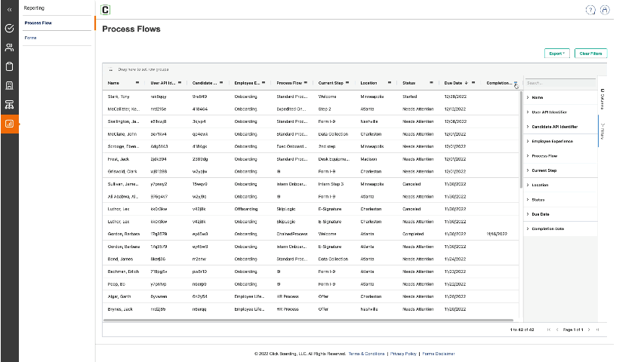Image resolution: width=644 pixels, height=362 pixels.
Task: Open the checkmark tasks icon in sidebar
Action: click(x=9, y=28)
